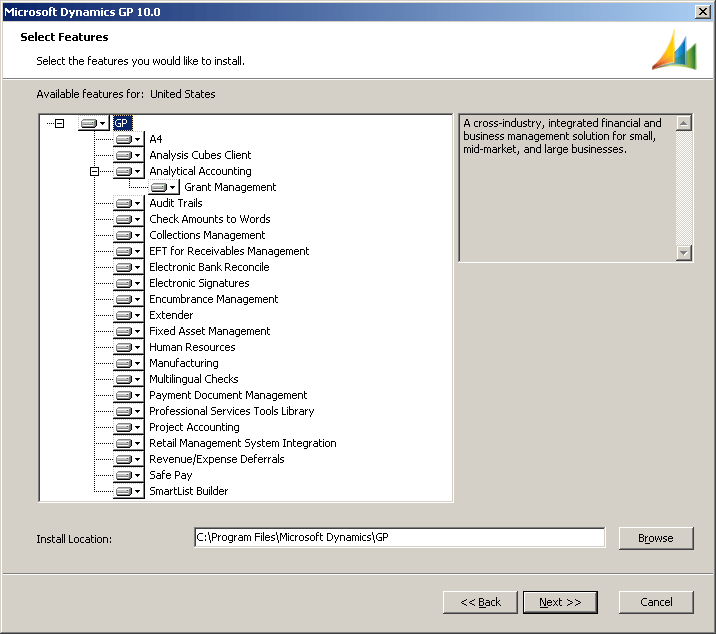Open feature icon dropdown beside Retail Management System Integration
Screen dimensions: 716x634
pos(129,443)
